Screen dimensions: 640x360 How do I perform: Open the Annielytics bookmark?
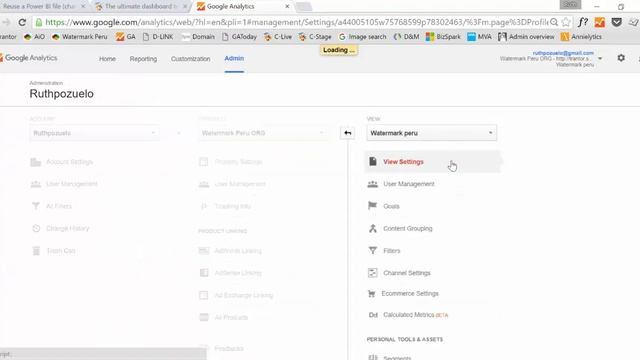click(x=581, y=37)
